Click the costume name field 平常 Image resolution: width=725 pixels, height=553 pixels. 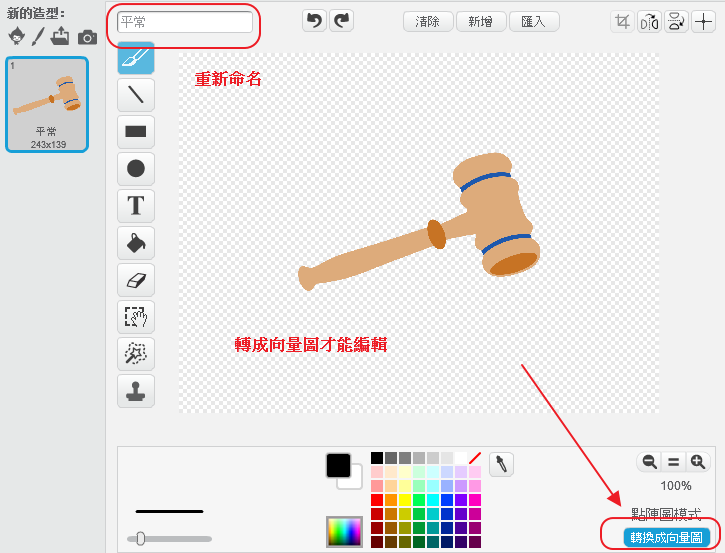point(185,22)
